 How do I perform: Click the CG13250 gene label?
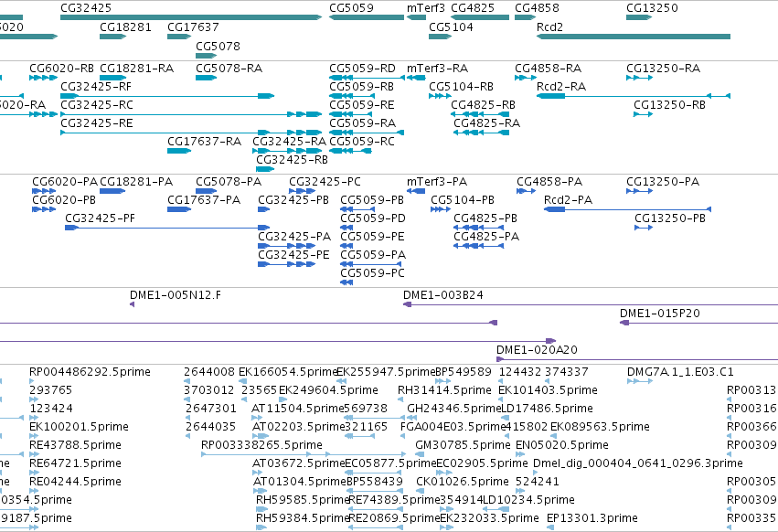(652, 8)
